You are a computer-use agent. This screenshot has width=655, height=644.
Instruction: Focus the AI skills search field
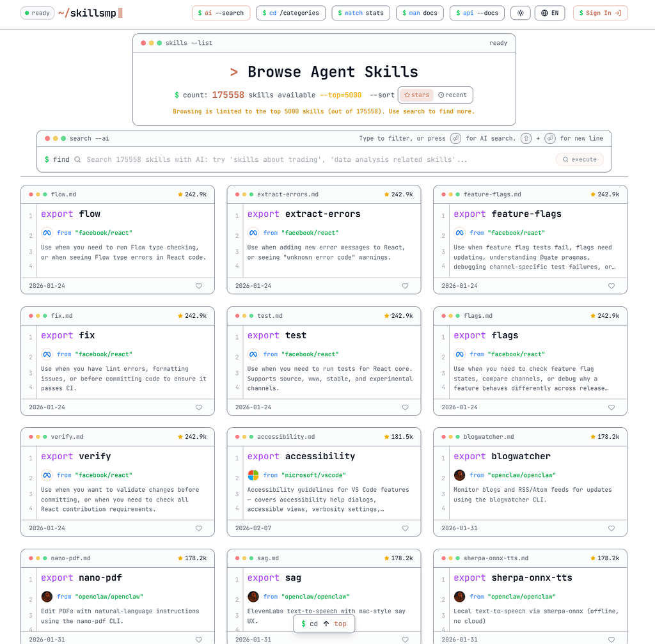coord(319,159)
